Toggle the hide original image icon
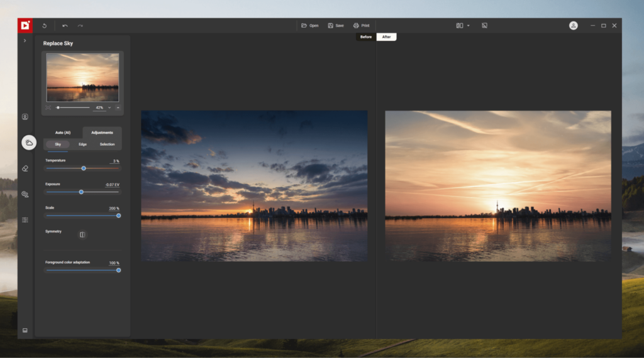 coord(485,25)
